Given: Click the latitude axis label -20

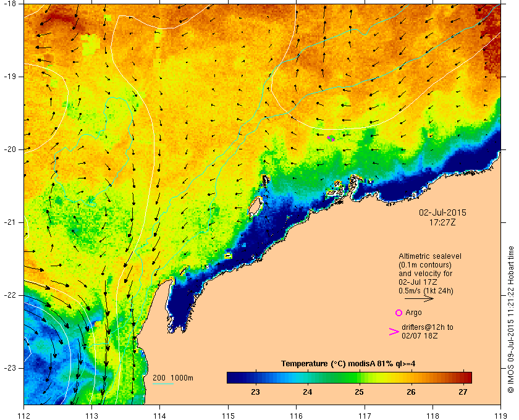Looking at the screenshot, I should pyautogui.click(x=9, y=149).
